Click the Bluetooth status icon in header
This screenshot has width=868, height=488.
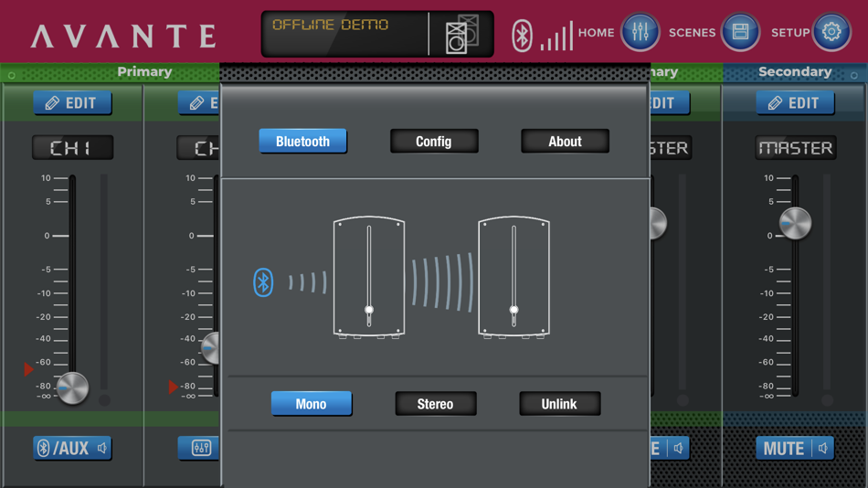coord(522,36)
